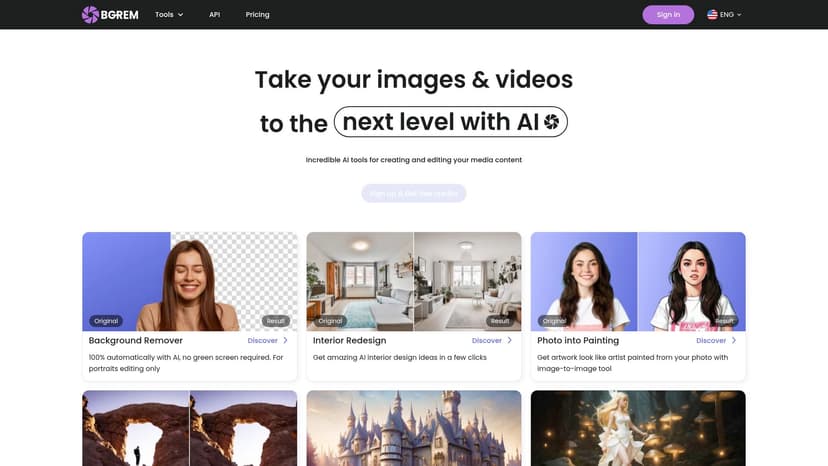The image size is (828, 466).
Task: Click the BGREM logo icon
Action: click(x=91, y=15)
